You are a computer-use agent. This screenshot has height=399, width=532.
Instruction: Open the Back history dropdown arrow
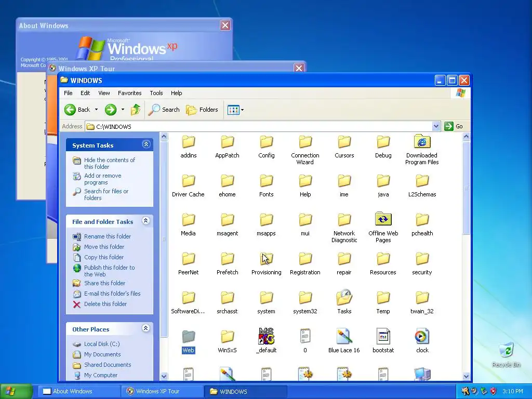click(x=96, y=110)
